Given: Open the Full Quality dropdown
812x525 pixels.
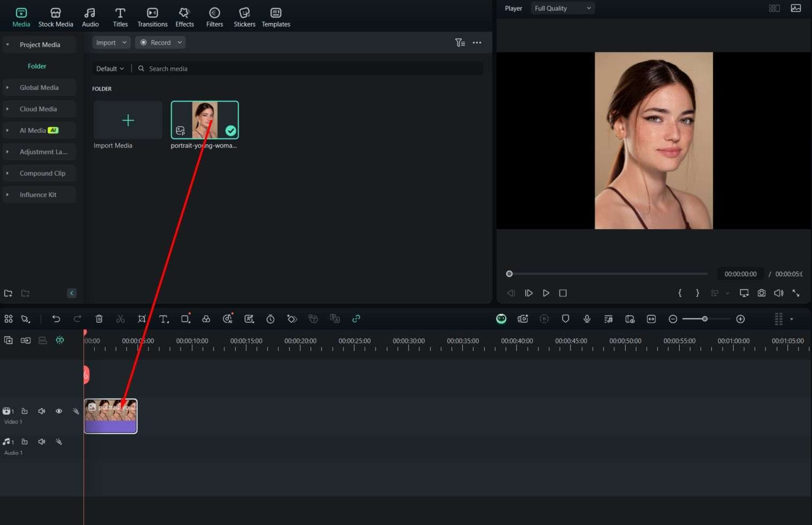Looking at the screenshot, I should coord(562,8).
